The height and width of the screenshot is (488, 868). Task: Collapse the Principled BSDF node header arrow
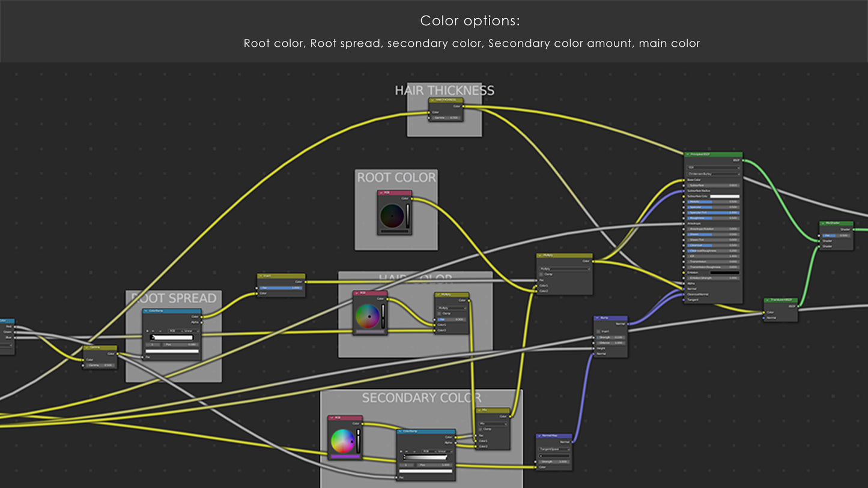point(688,154)
